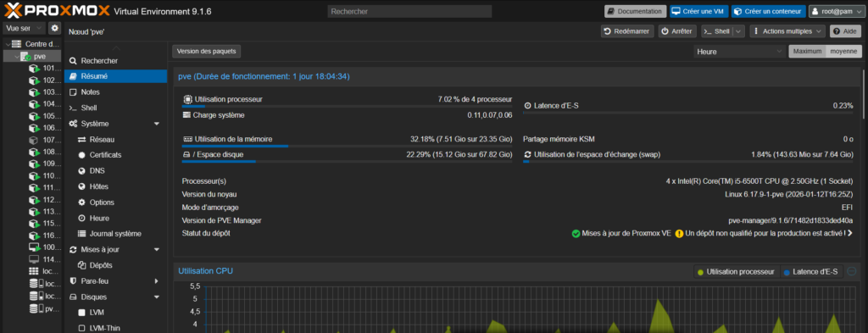This screenshot has width=868, height=333.
Task: Toggle Maximum graph mode
Action: (x=807, y=52)
